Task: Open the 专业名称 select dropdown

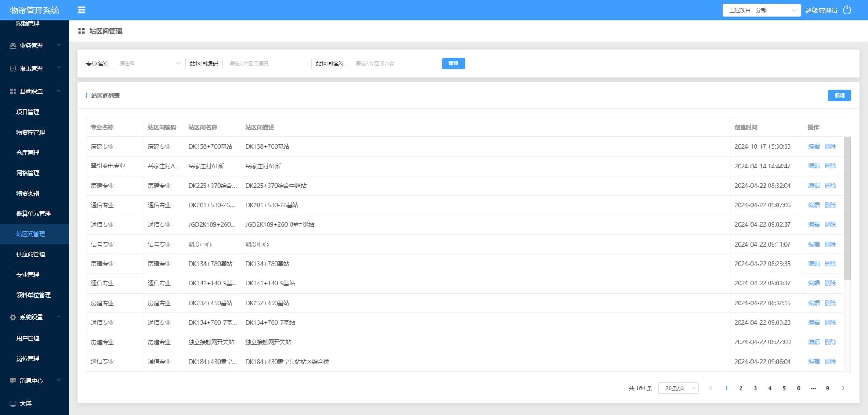Action: (149, 64)
